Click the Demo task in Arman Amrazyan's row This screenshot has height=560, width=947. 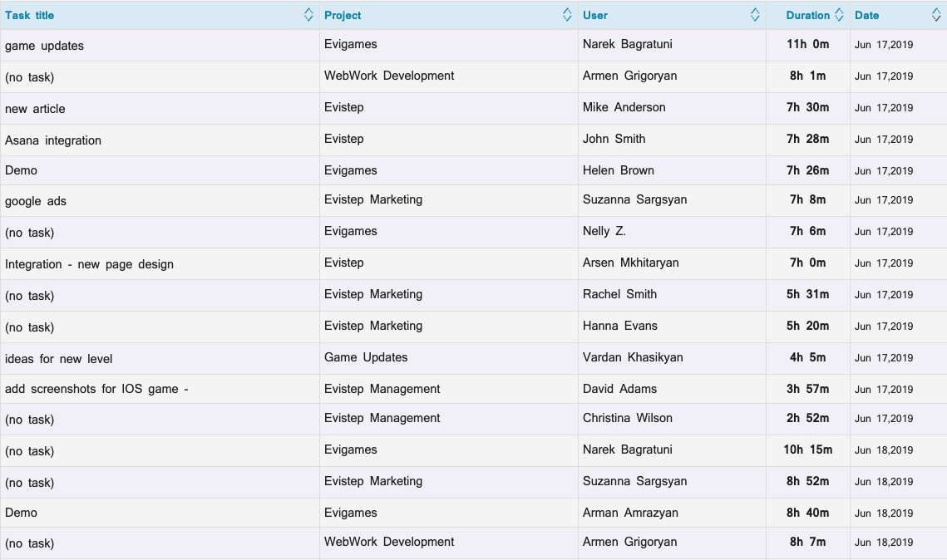tap(21, 513)
